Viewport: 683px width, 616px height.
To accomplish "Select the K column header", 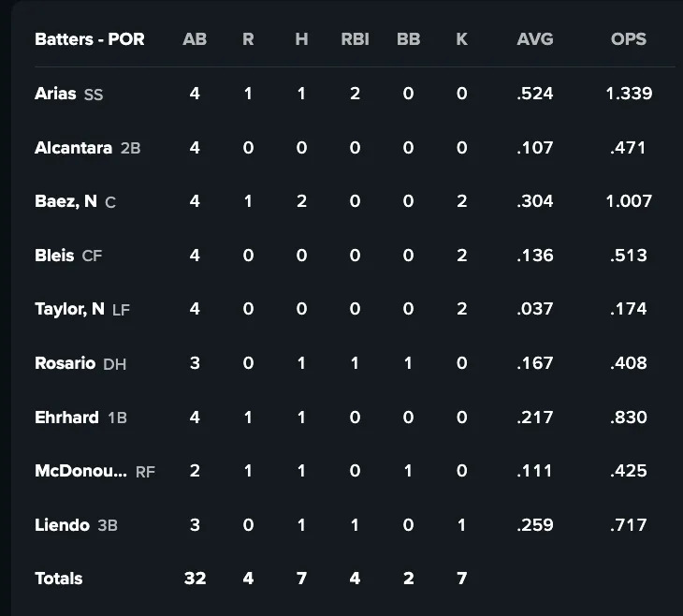I will [461, 39].
